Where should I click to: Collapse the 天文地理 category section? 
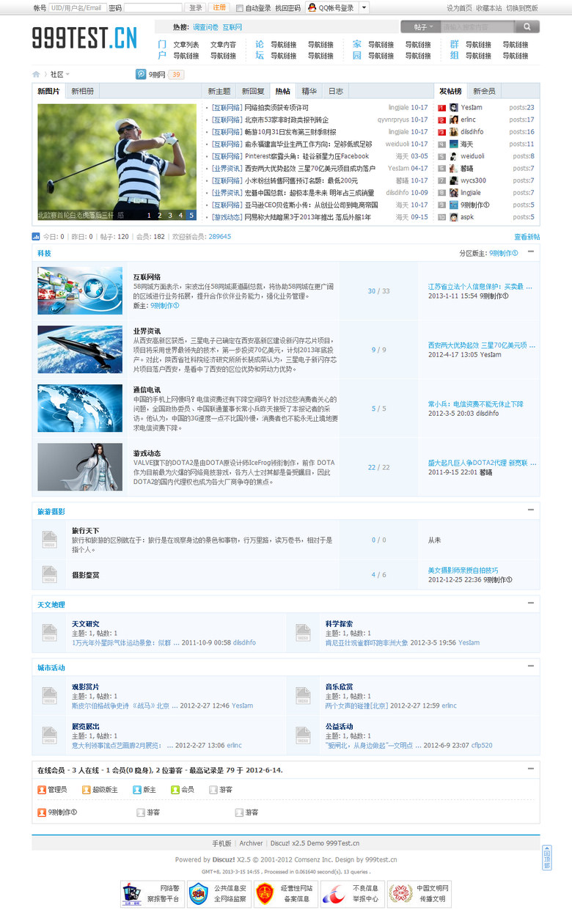tap(531, 603)
